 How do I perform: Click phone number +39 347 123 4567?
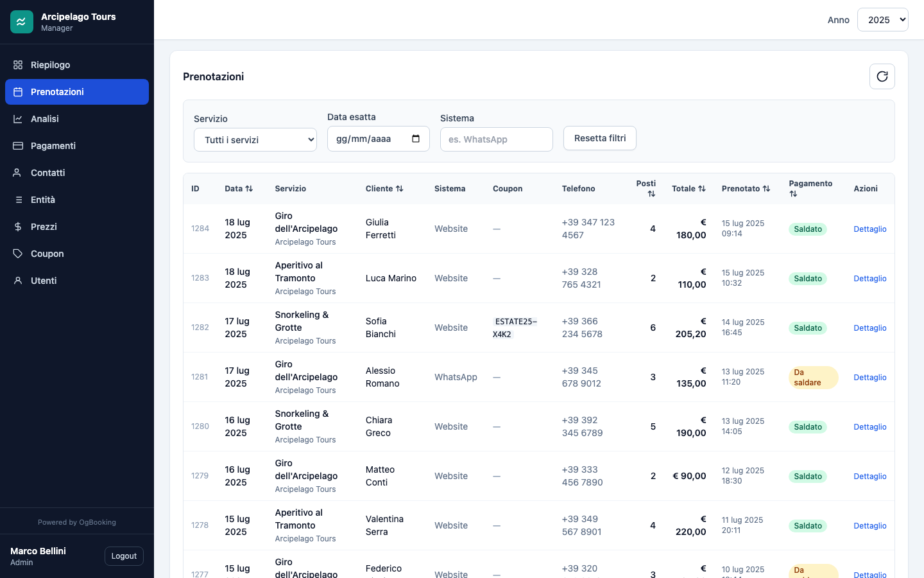pyautogui.click(x=588, y=229)
